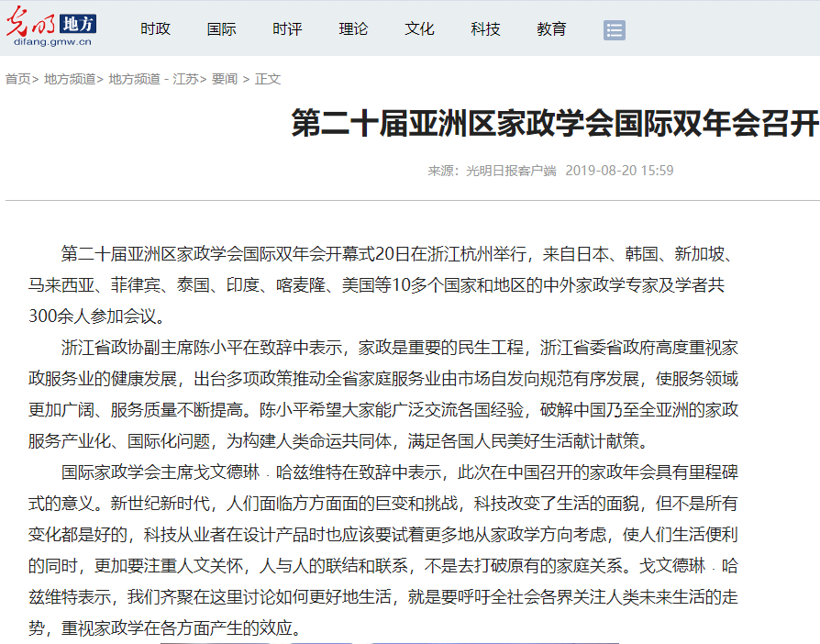Open the 地方频道 - 江苏 breadcrumb link
Viewport: 820px width, 644px height.
(x=152, y=79)
